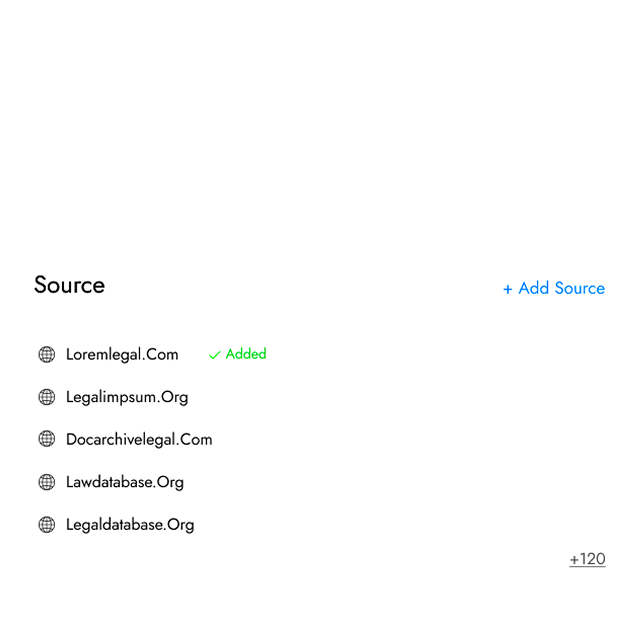This screenshot has width=644, height=644.
Task: Click the globe icon beside Docarchivelegal.Com
Action: coord(47,440)
